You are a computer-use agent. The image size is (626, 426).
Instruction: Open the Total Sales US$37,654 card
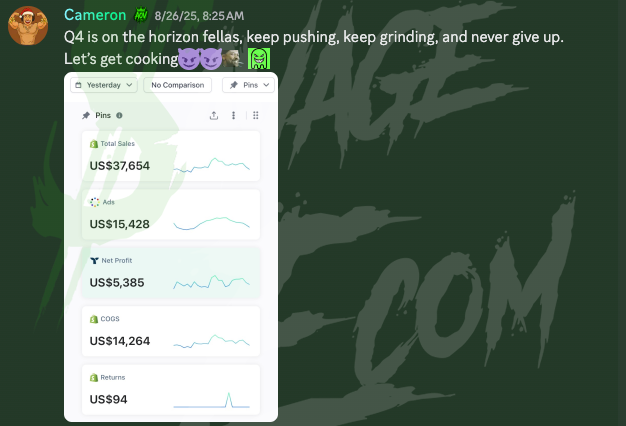tap(171, 155)
